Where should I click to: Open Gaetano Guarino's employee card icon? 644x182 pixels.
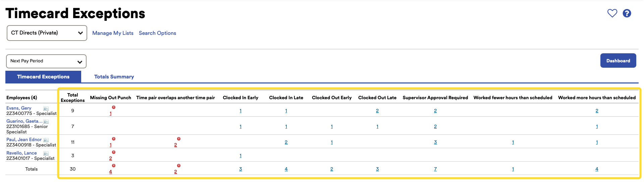click(x=46, y=122)
